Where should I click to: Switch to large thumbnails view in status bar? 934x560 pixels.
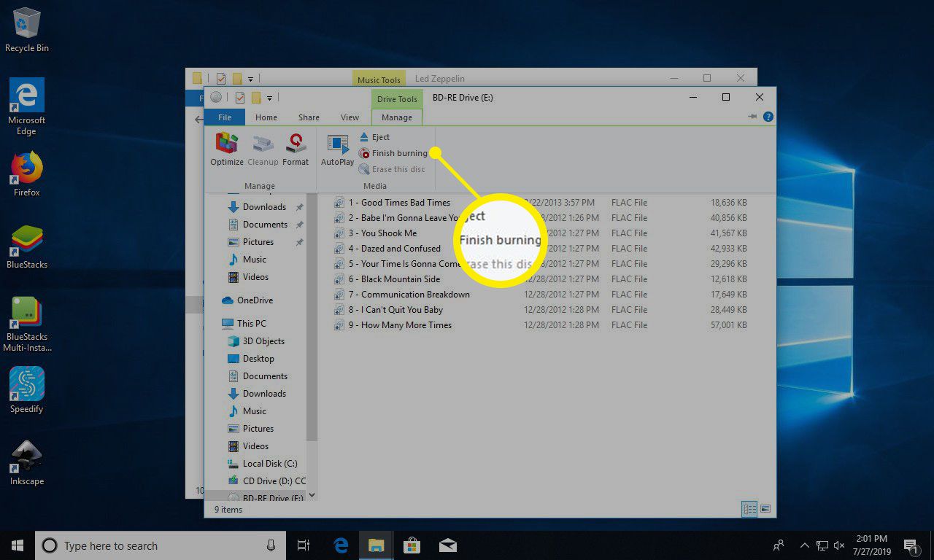tap(765, 509)
